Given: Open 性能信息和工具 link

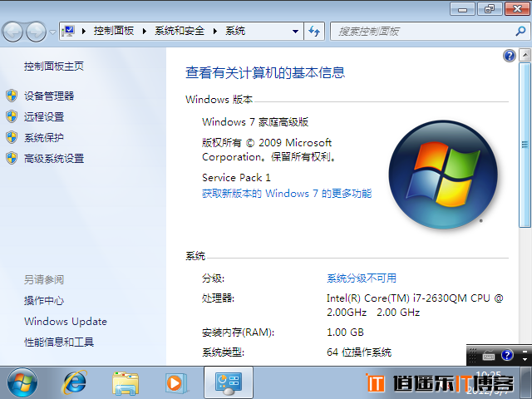Looking at the screenshot, I should click(59, 342).
